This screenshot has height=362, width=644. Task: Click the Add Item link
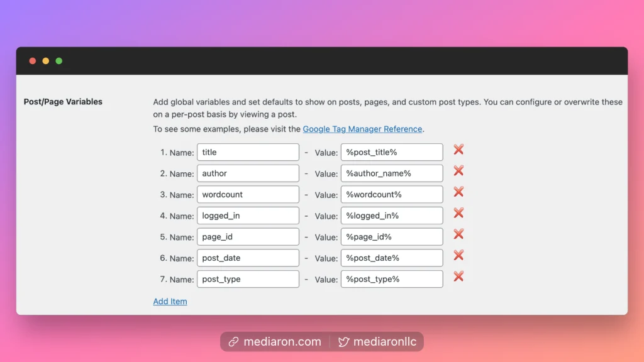click(170, 301)
